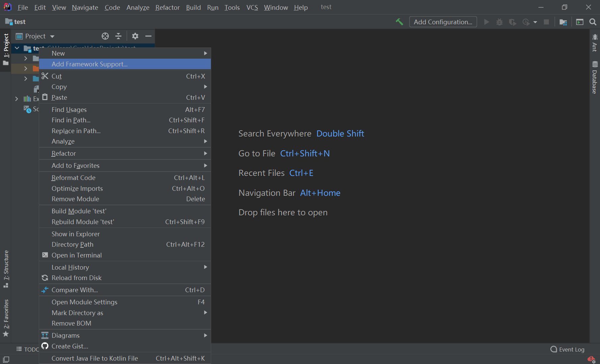Click Reload from Disk entry
This screenshot has height=364, width=600.
tap(125, 278)
